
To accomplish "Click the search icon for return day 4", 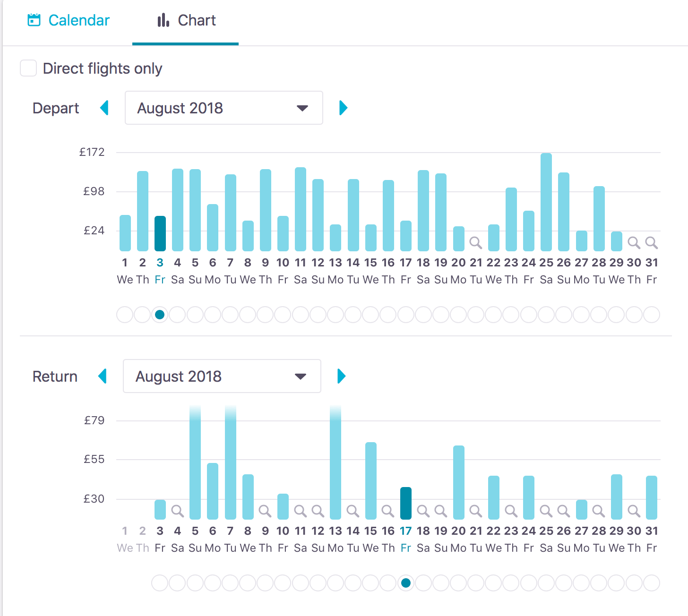I will 177,511.
